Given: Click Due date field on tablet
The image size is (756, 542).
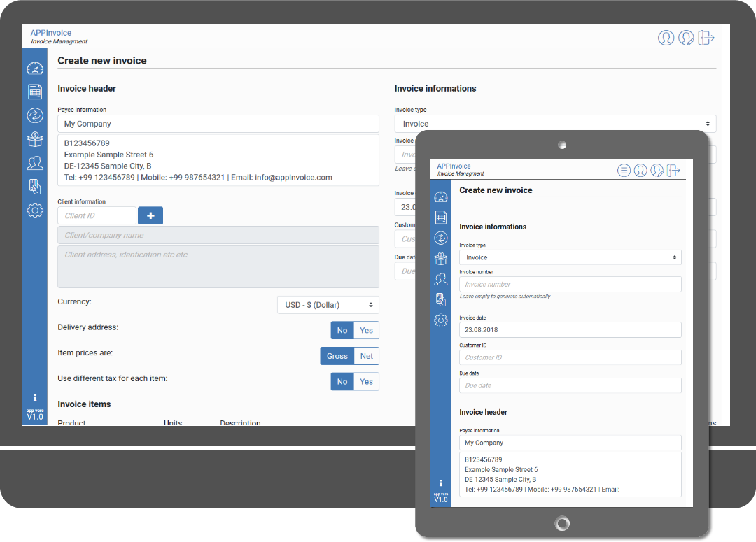Looking at the screenshot, I should pyautogui.click(x=570, y=385).
